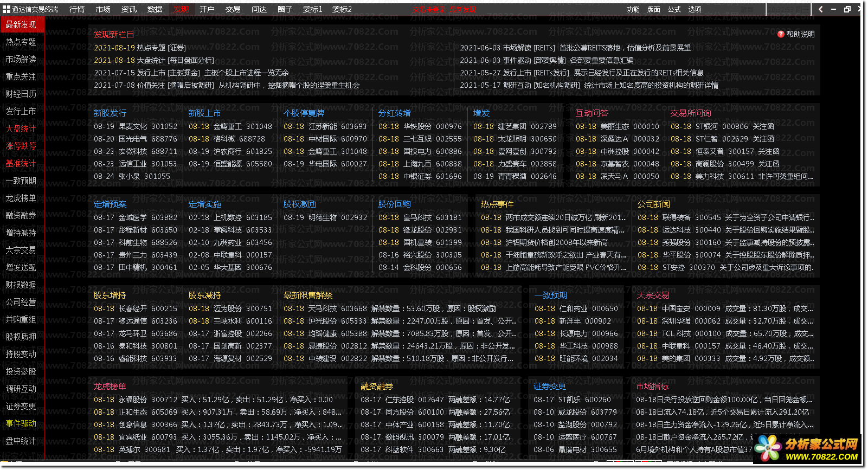Open the 定增预案 section heading
868x470 pixels.
[x=110, y=204]
